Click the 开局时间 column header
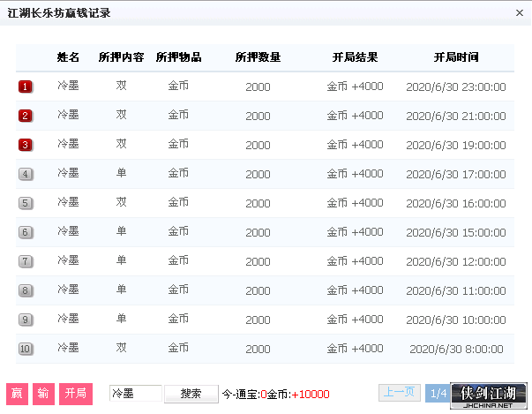 tap(456, 57)
